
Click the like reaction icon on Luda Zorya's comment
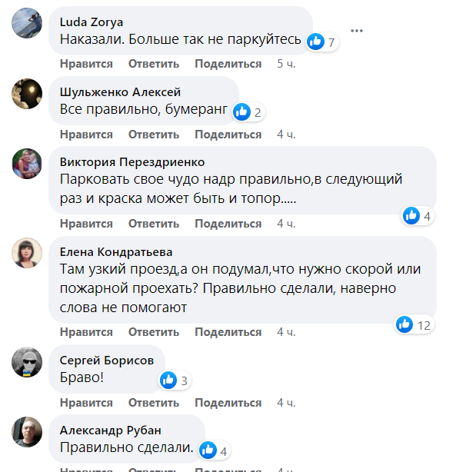(315, 42)
